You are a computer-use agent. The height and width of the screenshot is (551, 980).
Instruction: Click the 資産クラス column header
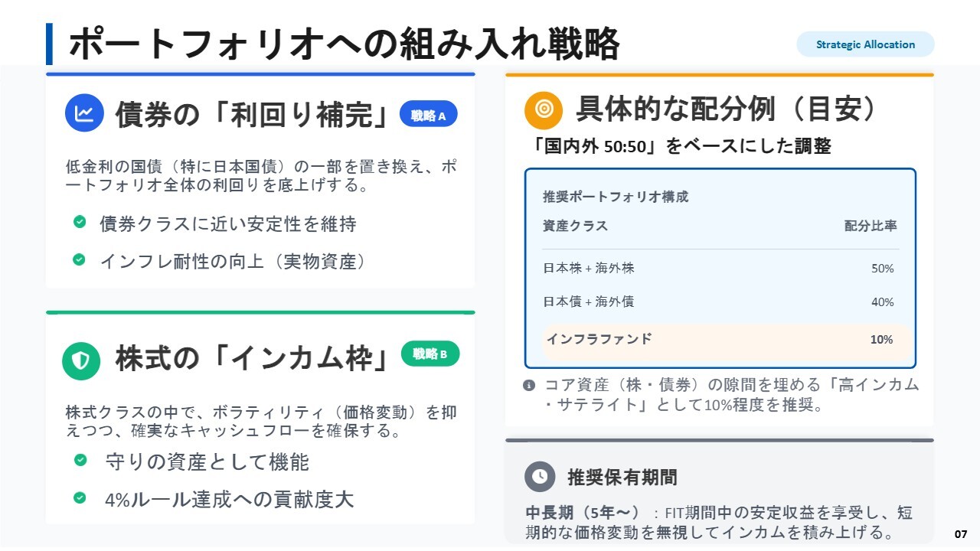[575, 226]
